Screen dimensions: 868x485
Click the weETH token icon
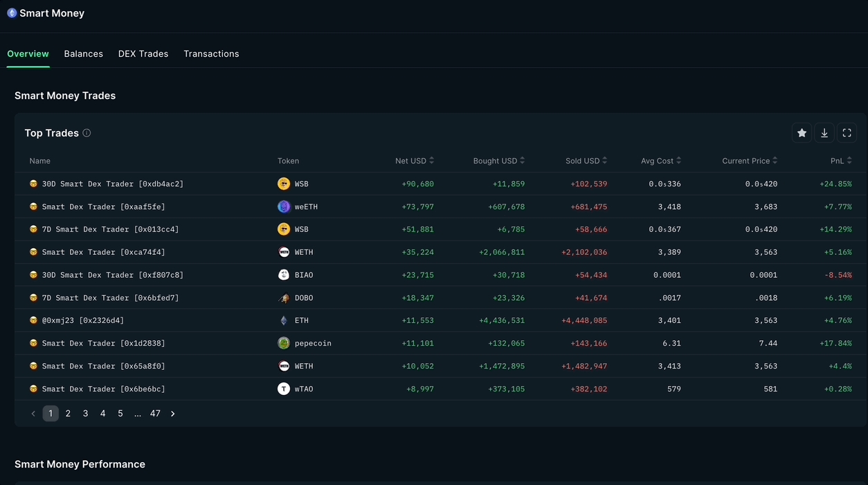pos(284,206)
